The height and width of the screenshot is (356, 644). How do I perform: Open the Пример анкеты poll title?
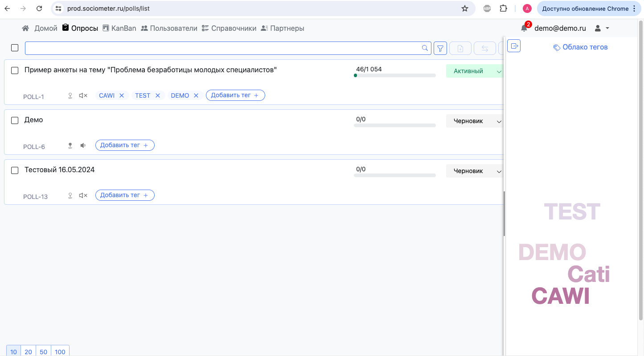pyautogui.click(x=151, y=70)
